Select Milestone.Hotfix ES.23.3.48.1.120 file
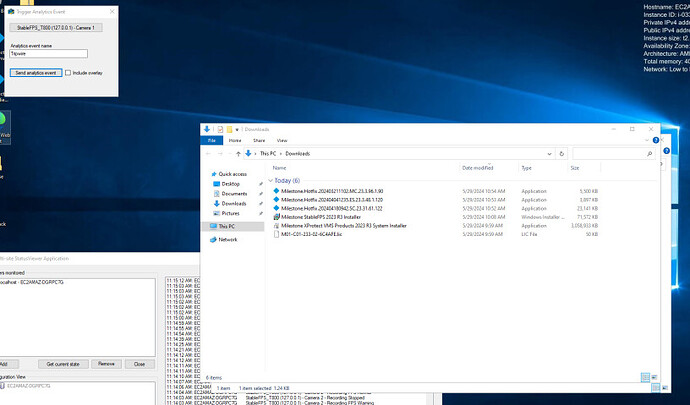690x405 pixels. click(332, 200)
